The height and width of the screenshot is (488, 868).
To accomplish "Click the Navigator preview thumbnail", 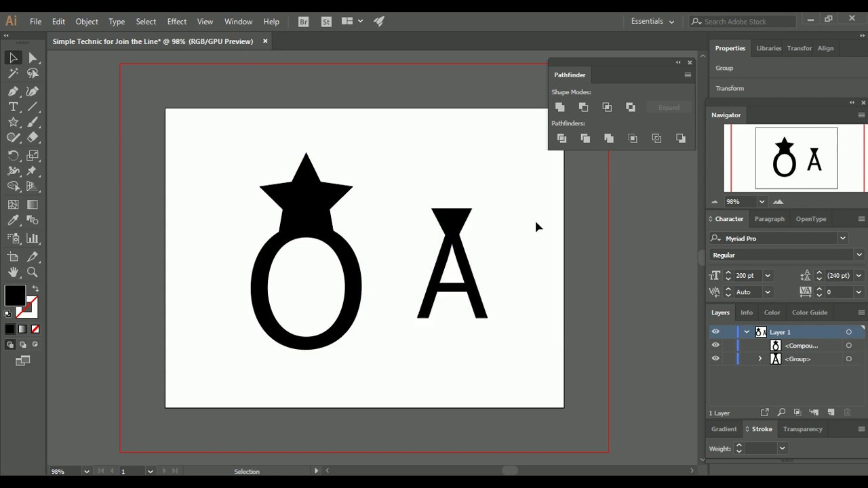I will [x=796, y=159].
